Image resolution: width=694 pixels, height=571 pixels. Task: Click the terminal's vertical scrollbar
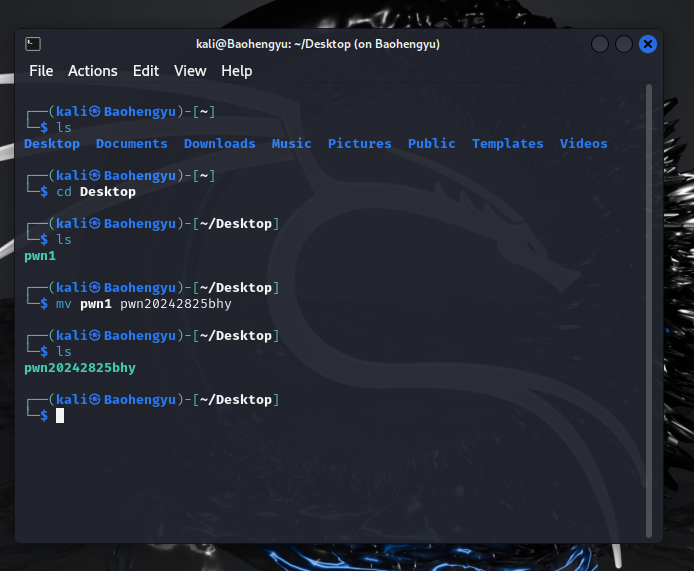pos(649,311)
